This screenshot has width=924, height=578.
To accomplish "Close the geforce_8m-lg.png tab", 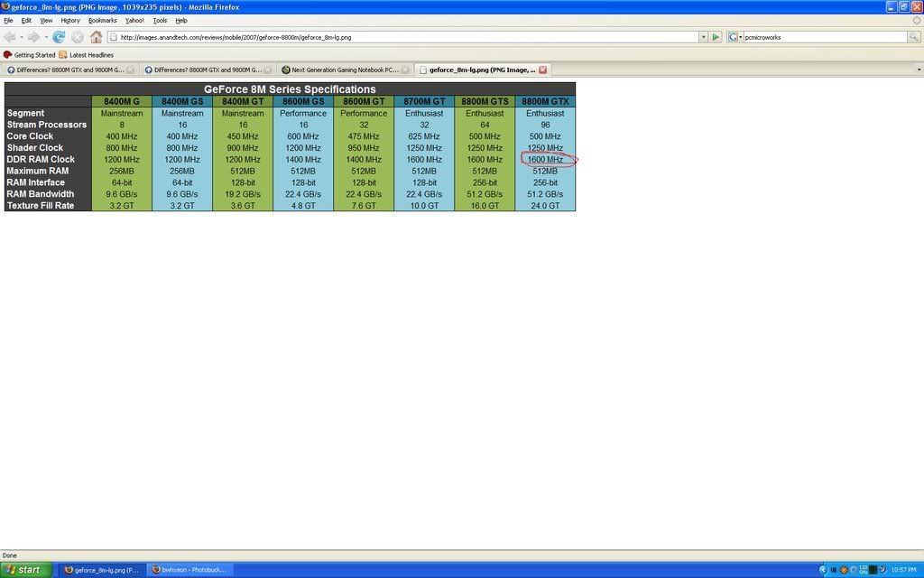I will 542,70.
